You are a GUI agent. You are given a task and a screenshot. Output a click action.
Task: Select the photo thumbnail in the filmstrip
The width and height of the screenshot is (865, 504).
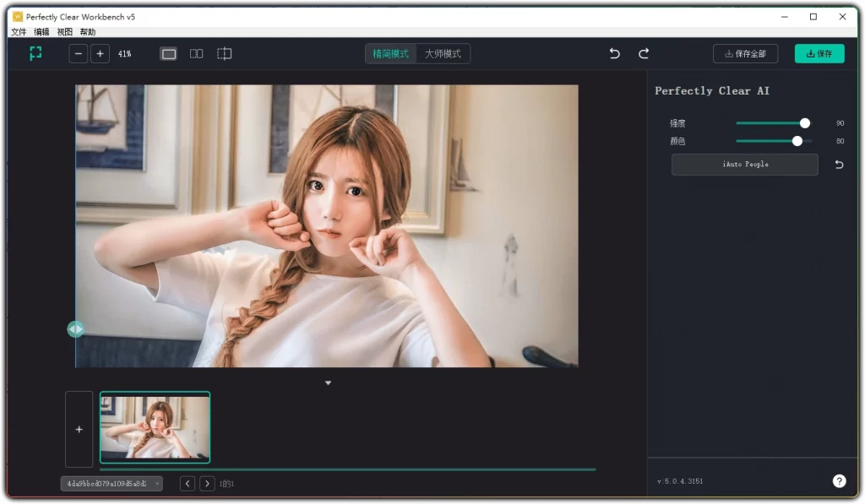[x=155, y=428]
